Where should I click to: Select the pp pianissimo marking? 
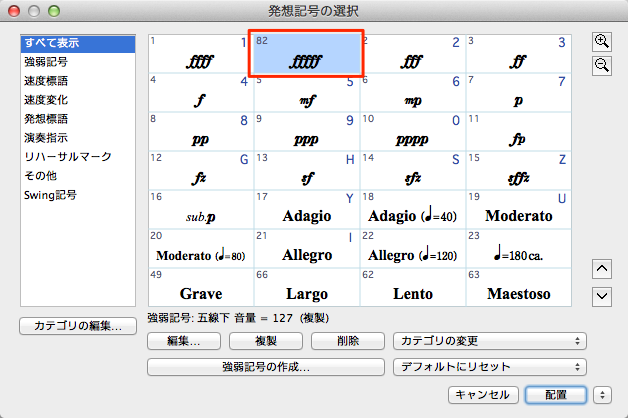pos(201,132)
